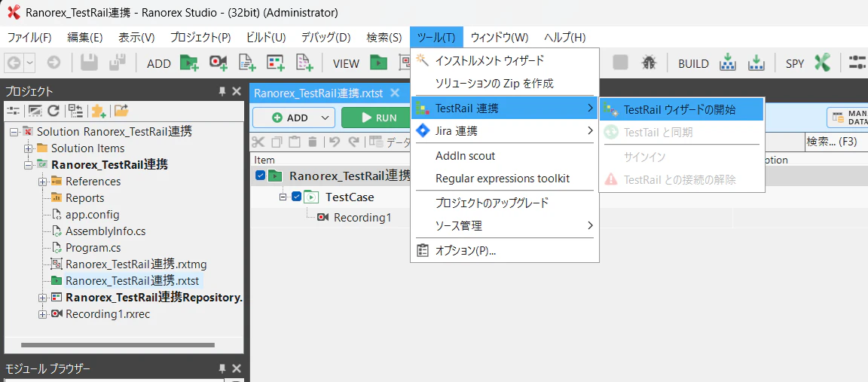Click the Add repository icon in toolbar
This screenshot has width=868, height=382.
point(275,63)
